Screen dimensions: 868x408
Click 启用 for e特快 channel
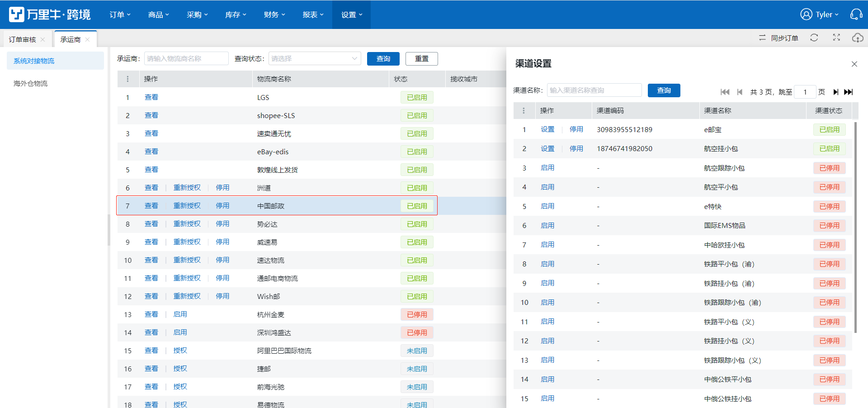pos(547,206)
